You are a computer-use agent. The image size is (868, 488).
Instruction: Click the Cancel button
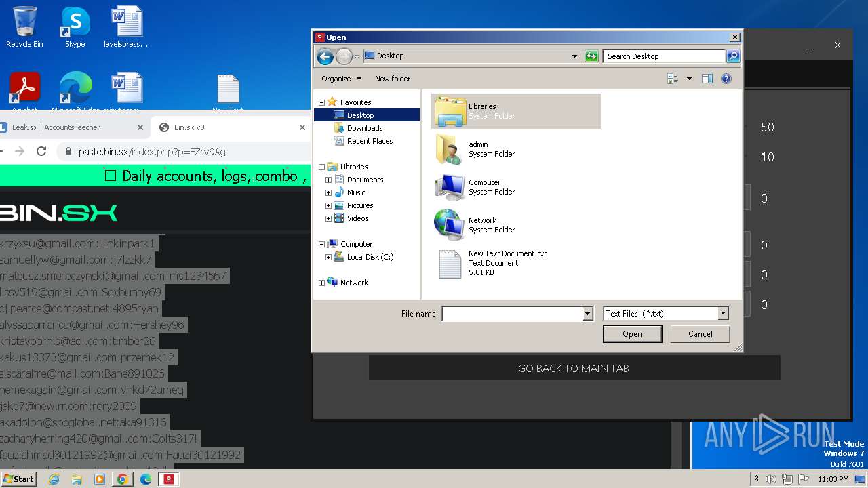[700, 334]
